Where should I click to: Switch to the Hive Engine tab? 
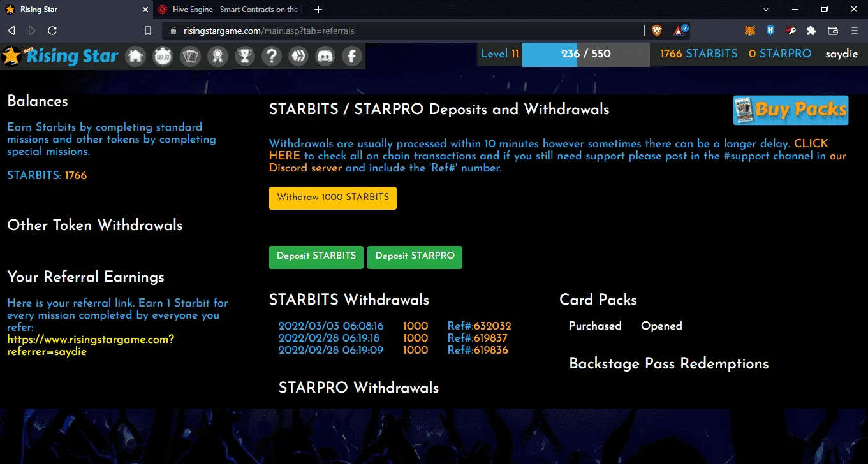230,10
